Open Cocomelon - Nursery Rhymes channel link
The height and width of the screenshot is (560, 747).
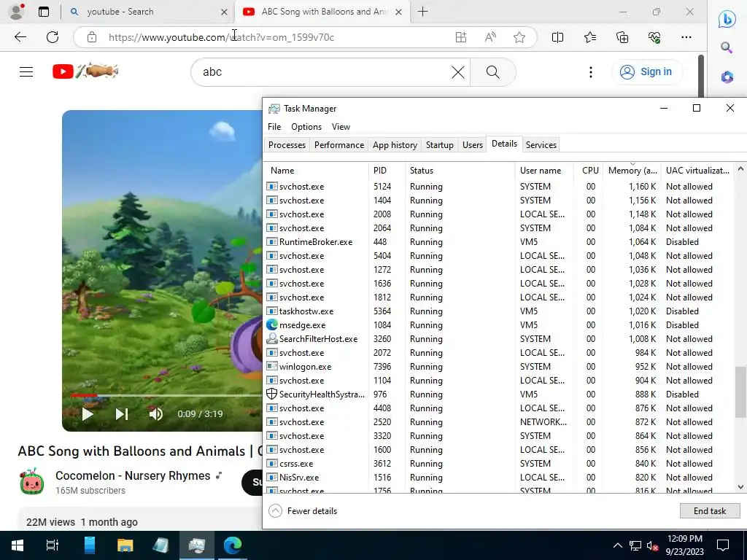point(133,475)
